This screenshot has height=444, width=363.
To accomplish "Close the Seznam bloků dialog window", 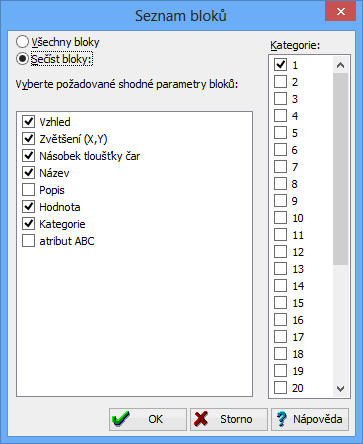I will [x=340, y=12].
